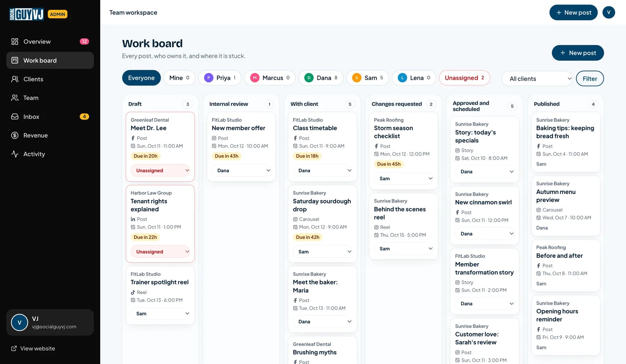Open Unassigned dropdown on Tenant rights explained card
This screenshot has width=626, height=364.
pyautogui.click(x=160, y=252)
